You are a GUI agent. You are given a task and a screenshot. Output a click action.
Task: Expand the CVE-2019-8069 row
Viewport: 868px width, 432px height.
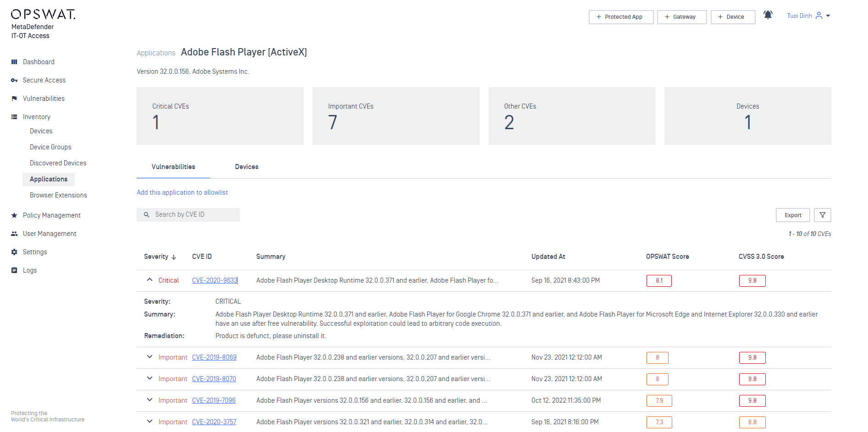tap(149, 356)
